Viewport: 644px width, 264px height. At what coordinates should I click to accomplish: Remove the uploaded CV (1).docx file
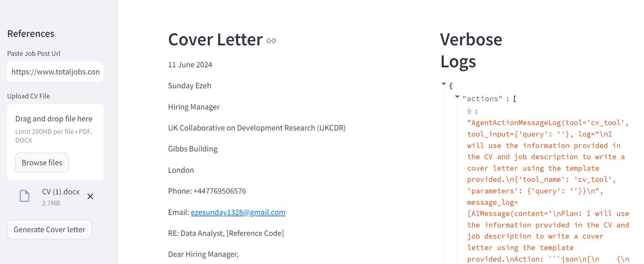[90, 196]
